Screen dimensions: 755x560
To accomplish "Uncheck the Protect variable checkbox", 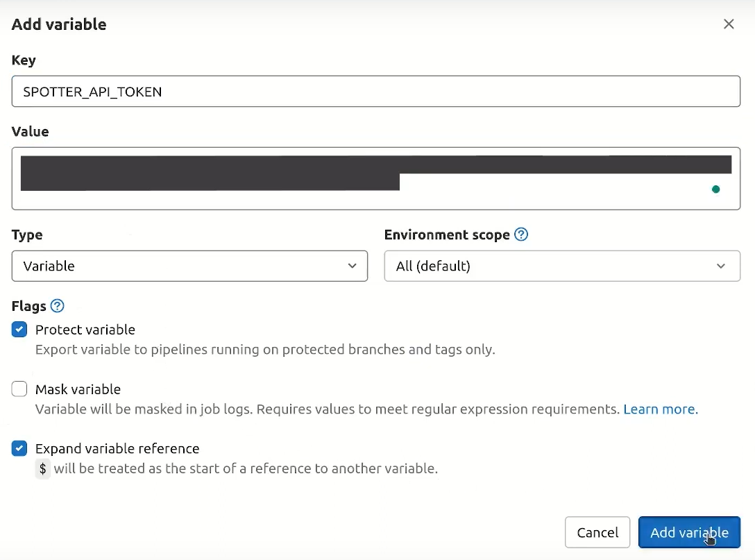I will pos(19,330).
